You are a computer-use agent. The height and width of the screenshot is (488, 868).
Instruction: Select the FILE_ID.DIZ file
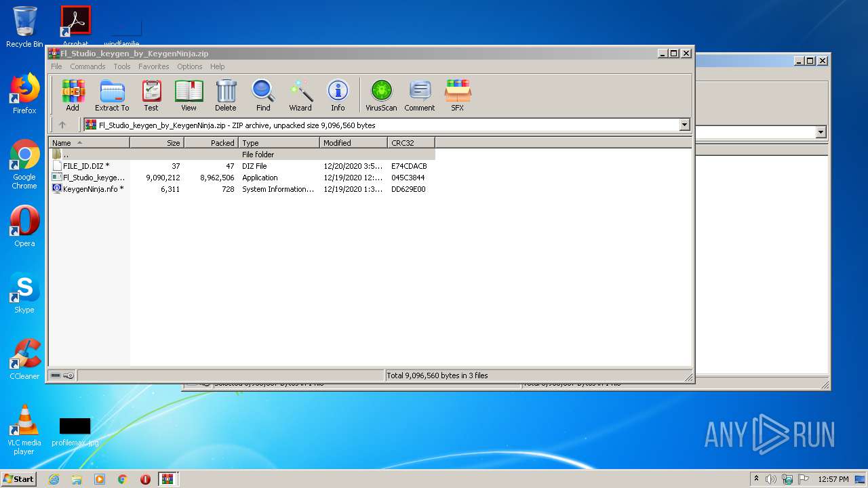coord(85,166)
